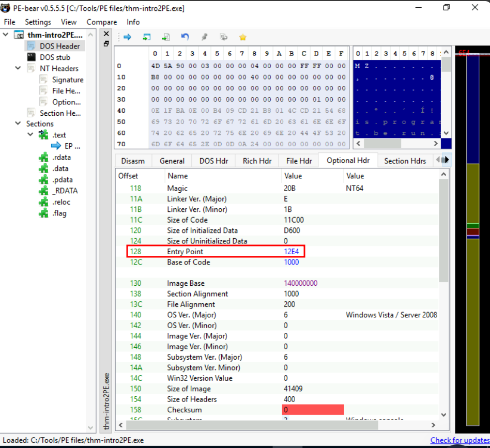The height and width of the screenshot is (448, 490).
Task: Show previous tabs with left tab arrow
Action: (438, 160)
